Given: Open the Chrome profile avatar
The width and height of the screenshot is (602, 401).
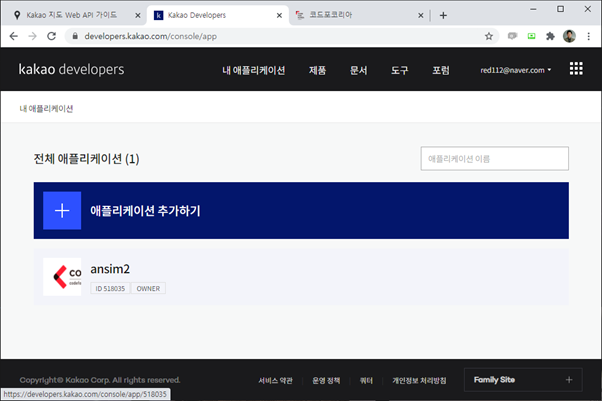Looking at the screenshot, I should [569, 36].
